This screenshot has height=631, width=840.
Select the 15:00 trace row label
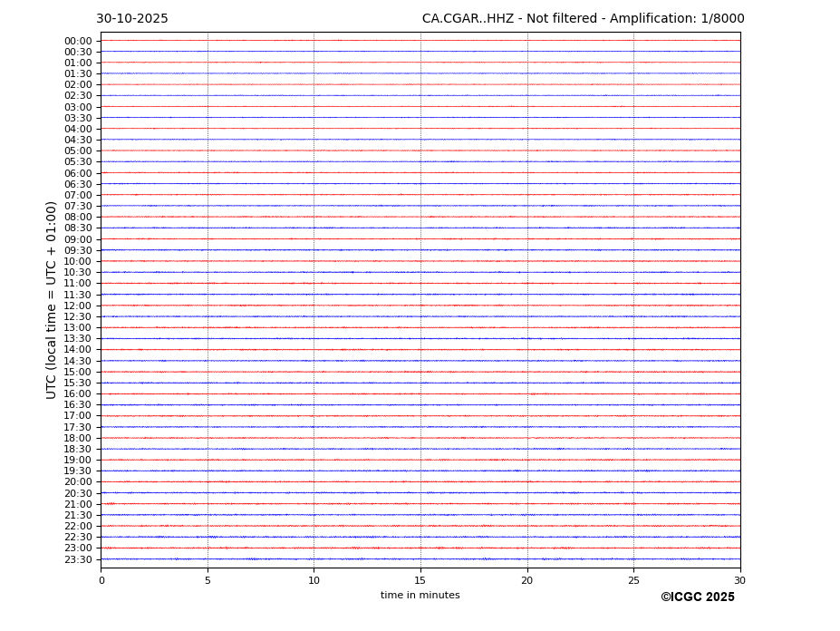pyautogui.click(x=78, y=372)
